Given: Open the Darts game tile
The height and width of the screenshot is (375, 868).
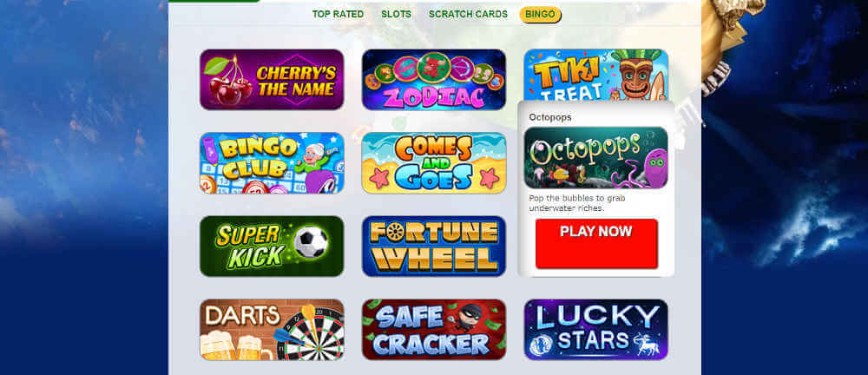Looking at the screenshot, I should 272,330.
